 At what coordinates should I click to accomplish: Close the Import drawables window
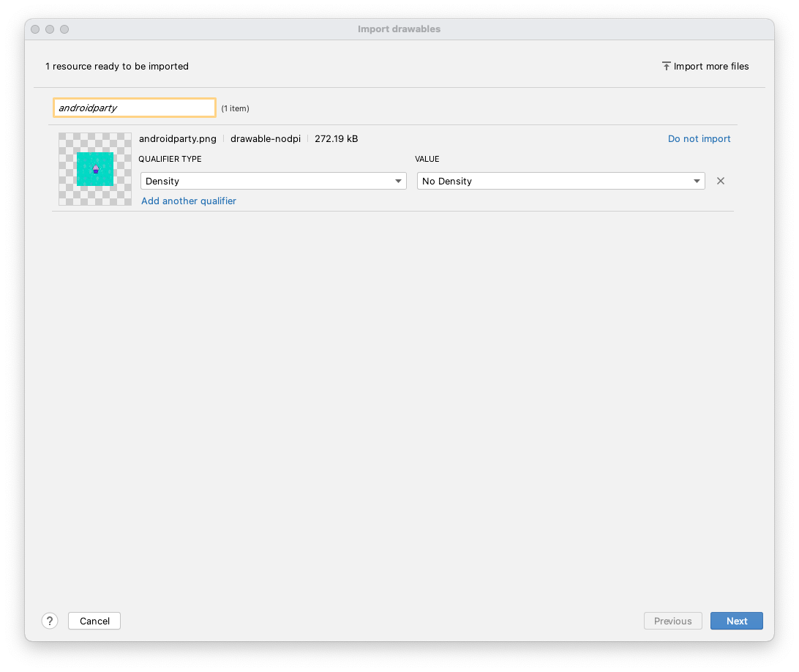tap(35, 29)
